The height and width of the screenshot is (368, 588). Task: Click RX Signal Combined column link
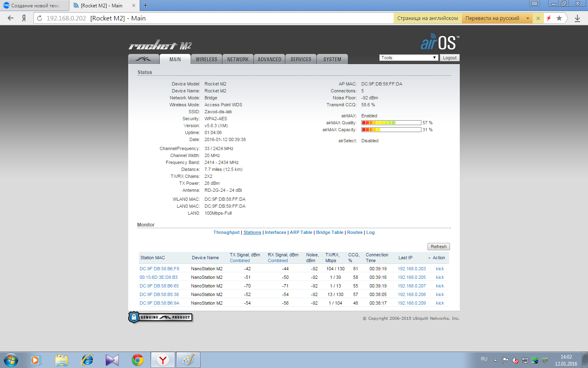278,260
